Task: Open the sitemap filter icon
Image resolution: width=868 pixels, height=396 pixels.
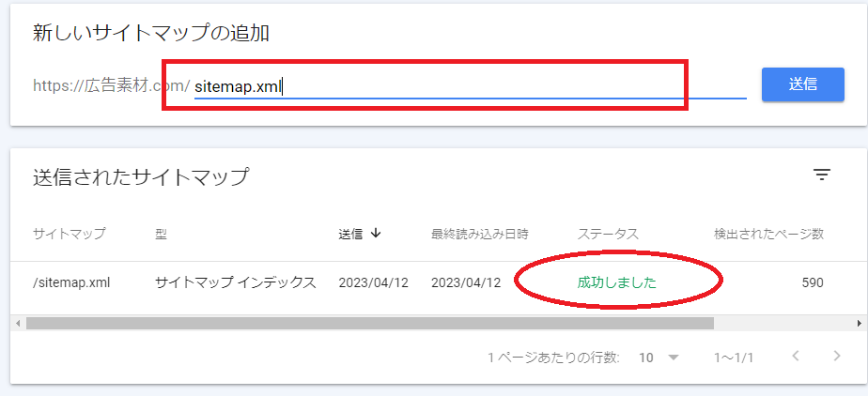Action: pos(822,175)
